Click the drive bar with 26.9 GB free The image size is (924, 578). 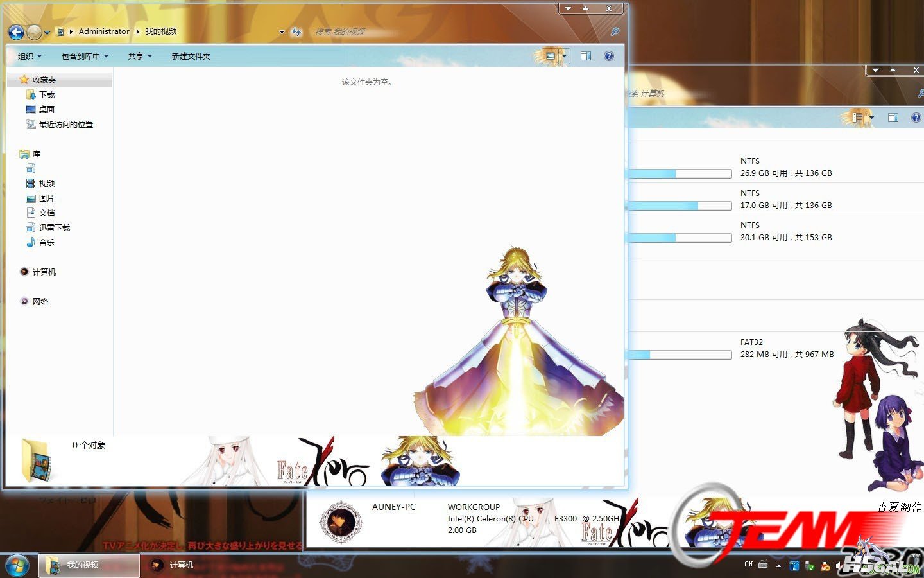coord(680,174)
